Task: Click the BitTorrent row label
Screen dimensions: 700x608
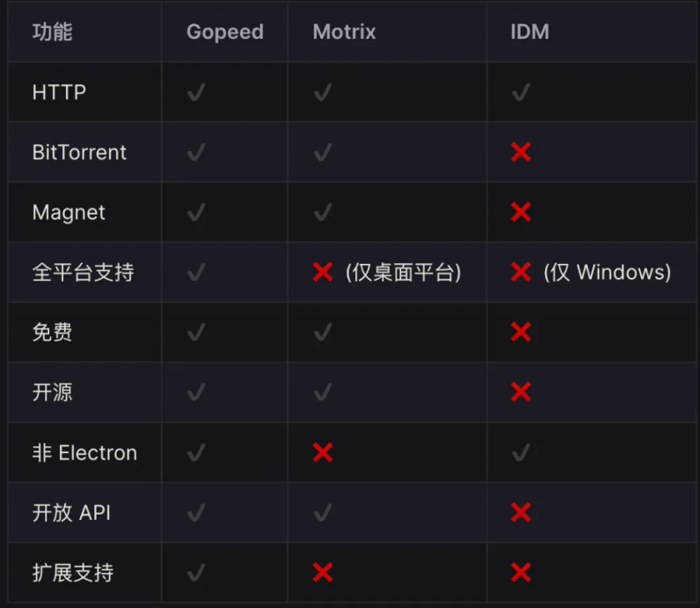Action: 79,152
